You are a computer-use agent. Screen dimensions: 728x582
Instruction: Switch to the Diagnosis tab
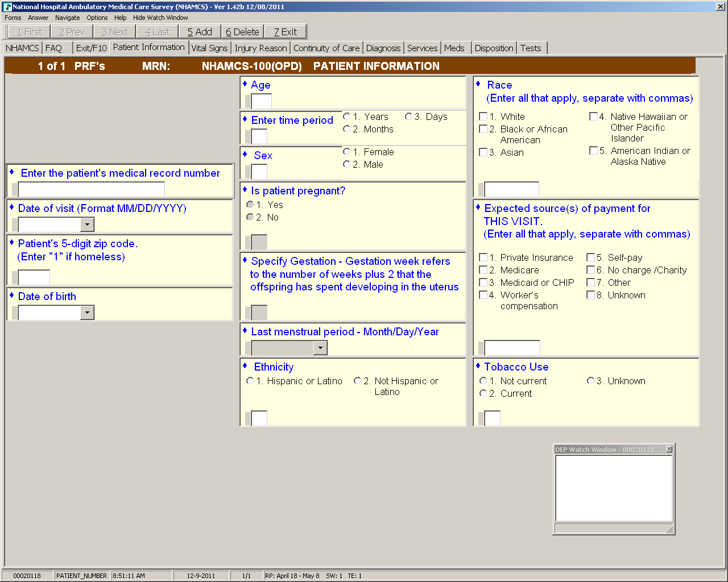383,48
